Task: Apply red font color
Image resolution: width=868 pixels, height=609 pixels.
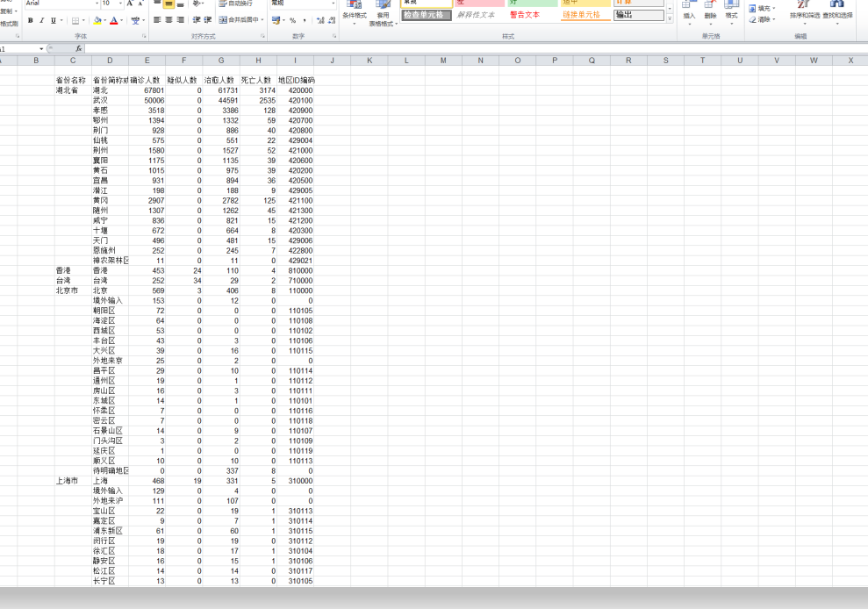Action: pyautogui.click(x=113, y=20)
